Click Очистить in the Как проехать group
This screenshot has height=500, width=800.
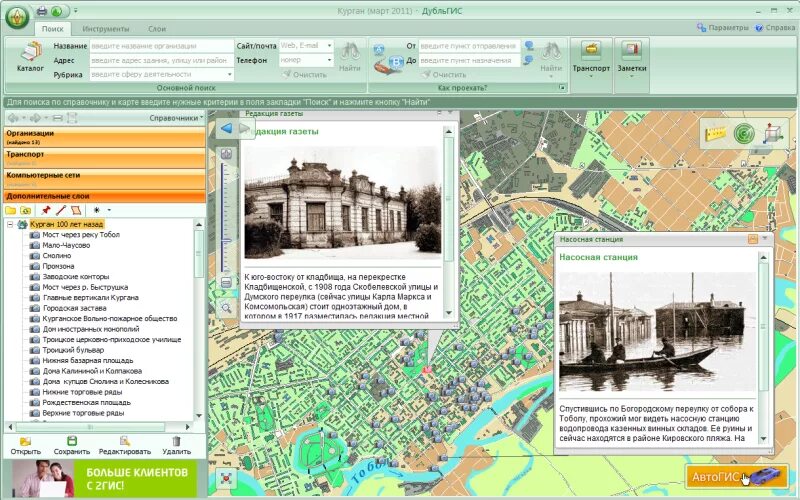point(444,74)
